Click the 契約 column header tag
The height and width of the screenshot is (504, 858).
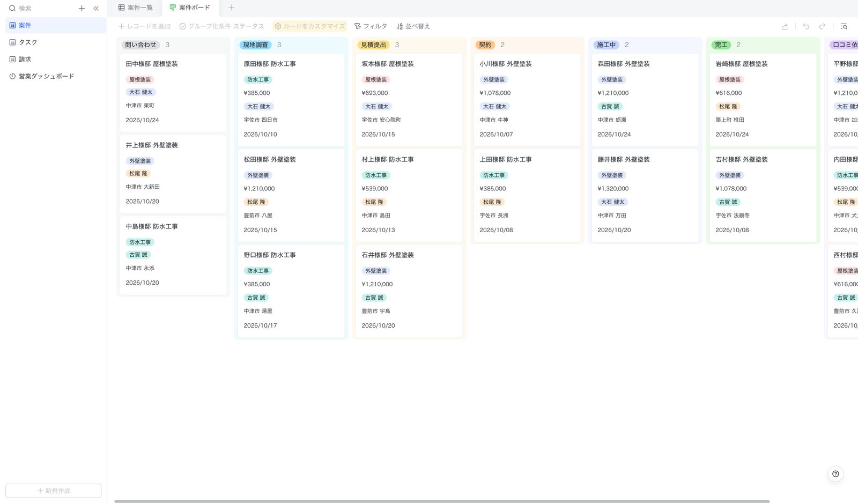pos(485,45)
